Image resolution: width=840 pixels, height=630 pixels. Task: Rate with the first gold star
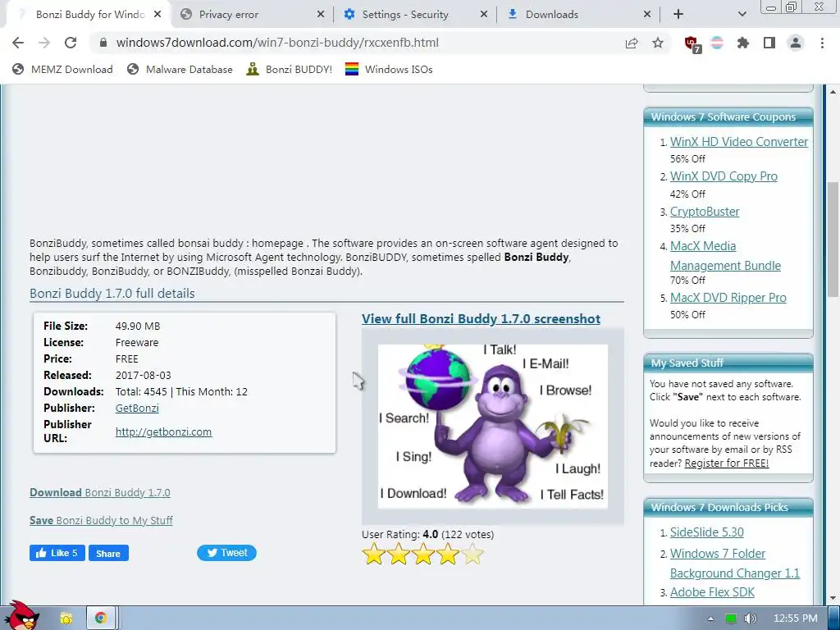(x=374, y=555)
